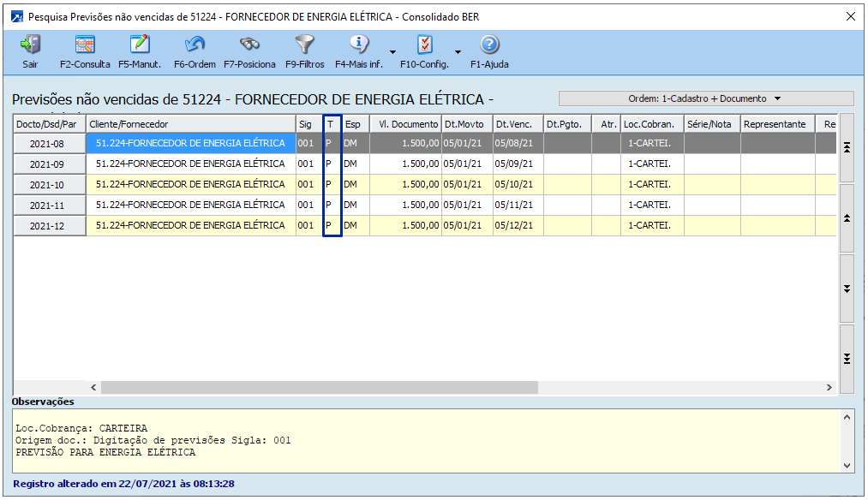Expand the dropdown arrow beside F4-Mais inf.
The width and height of the screenshot is (868, 500).
coord(392,51)
